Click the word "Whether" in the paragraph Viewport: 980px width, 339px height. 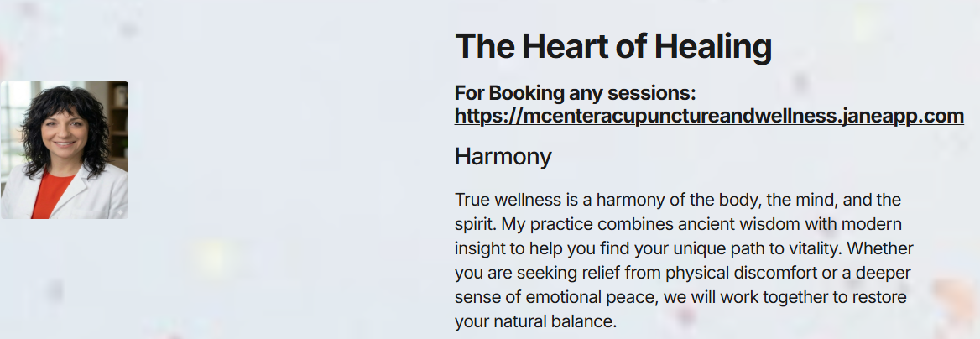[881, 249]
